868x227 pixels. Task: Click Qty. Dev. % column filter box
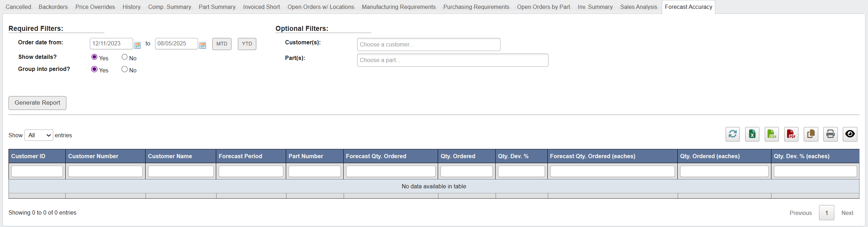[x=522, y=171]
